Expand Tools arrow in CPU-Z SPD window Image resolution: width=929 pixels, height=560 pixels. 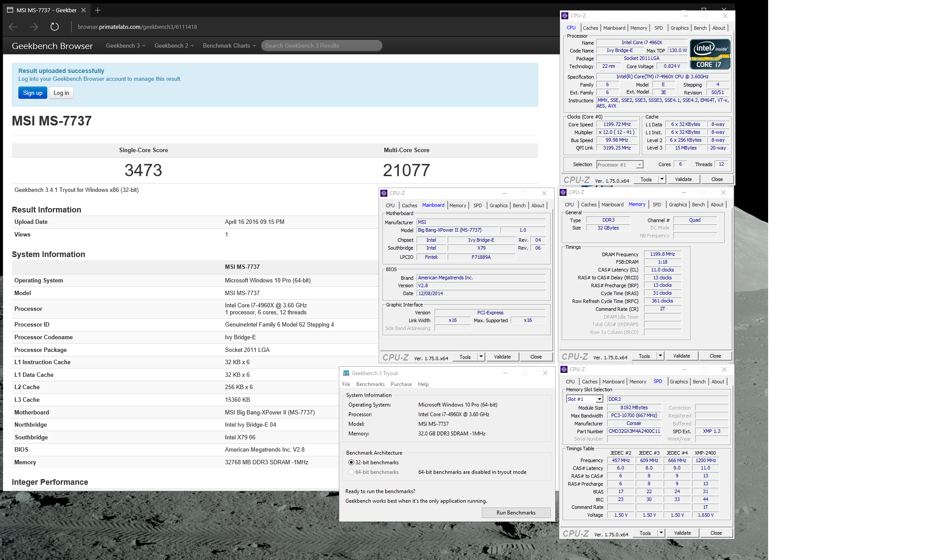tap(661, 533)
